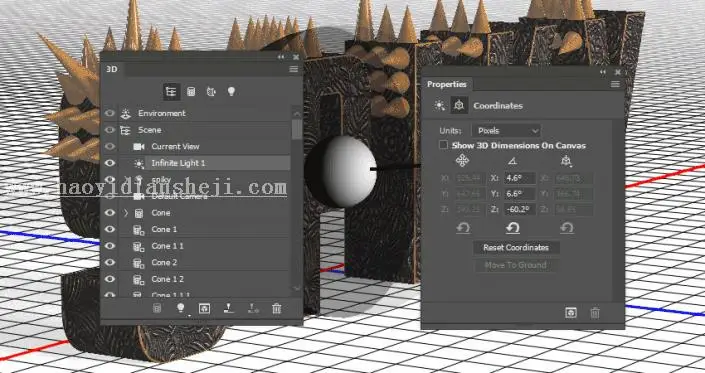Enable Show 3D Dimensions On Canvas checkbox
Viewport: 705px width, 373px height.
coord(443,145)
